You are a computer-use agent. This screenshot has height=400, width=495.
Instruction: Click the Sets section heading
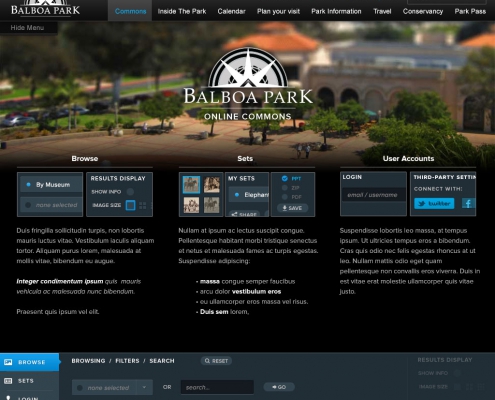pyautogui.click(x=245, y=159)
